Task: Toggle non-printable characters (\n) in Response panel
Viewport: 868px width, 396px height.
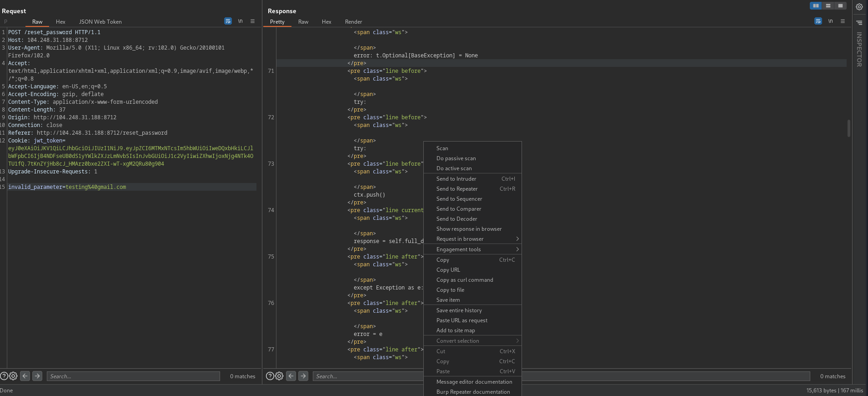Action: pyautogui.click(x=830, y=21)
